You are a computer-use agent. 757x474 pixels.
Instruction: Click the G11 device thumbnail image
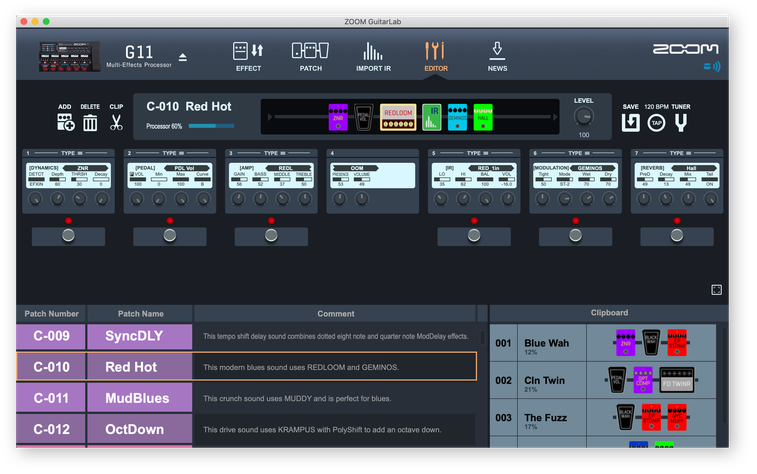(70, 56)
